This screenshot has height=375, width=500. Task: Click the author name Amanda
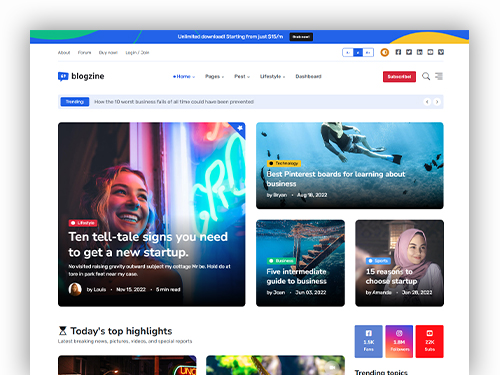coord(382,292)
